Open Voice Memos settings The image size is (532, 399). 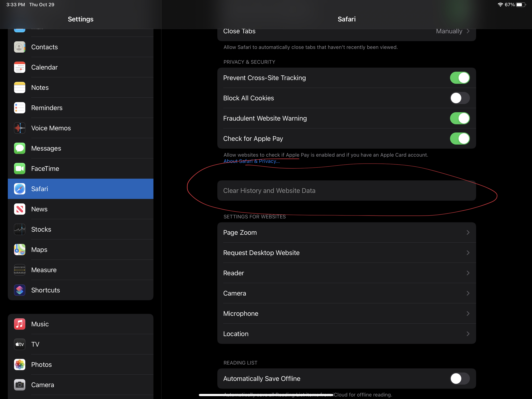[81, 128]
